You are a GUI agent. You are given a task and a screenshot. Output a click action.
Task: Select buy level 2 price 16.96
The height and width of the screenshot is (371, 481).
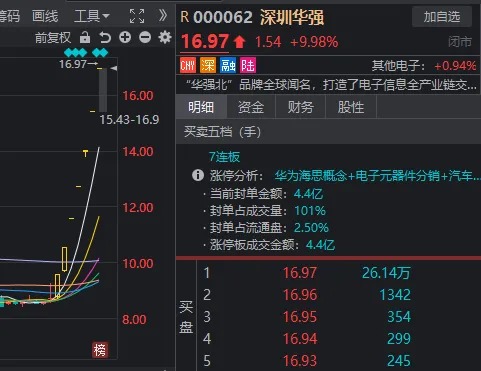(300, 295)
